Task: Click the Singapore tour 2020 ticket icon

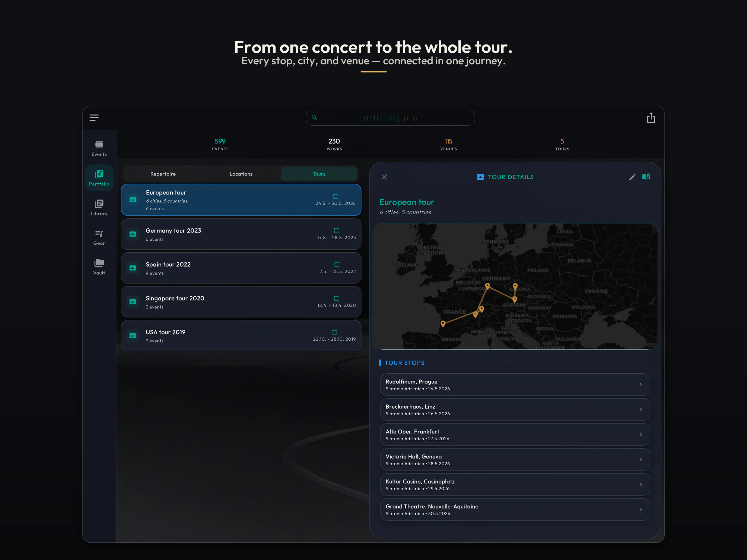Action: point(133,302)
